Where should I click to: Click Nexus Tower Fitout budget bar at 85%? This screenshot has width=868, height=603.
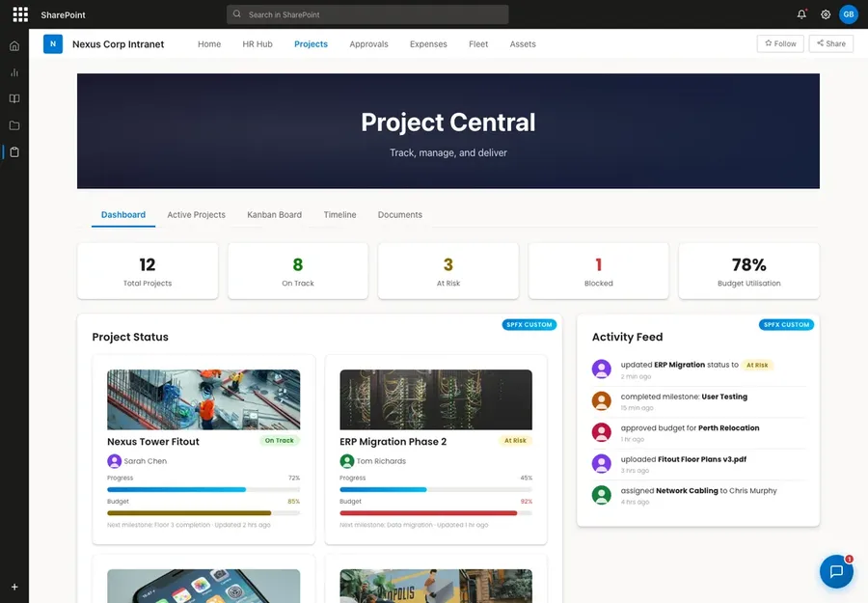point(203,513)
